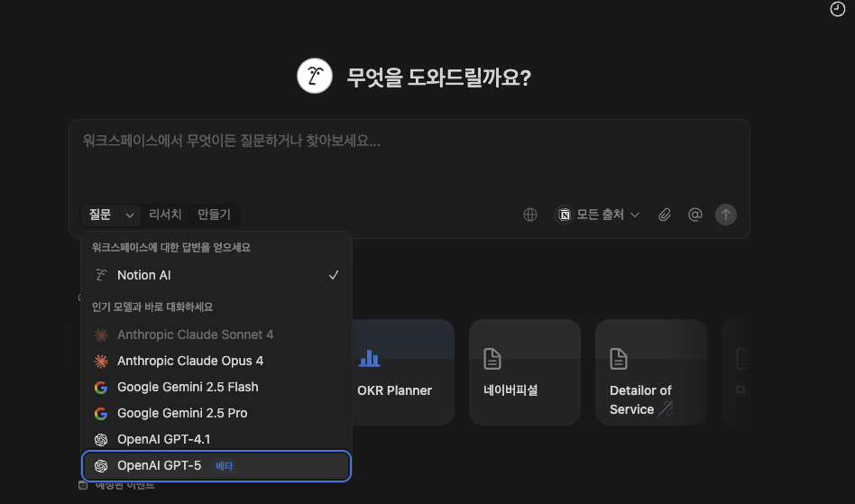This screenshot has width=855, height=504.
Task: Click the Notion AI face avatar
Action: (315, 76)
